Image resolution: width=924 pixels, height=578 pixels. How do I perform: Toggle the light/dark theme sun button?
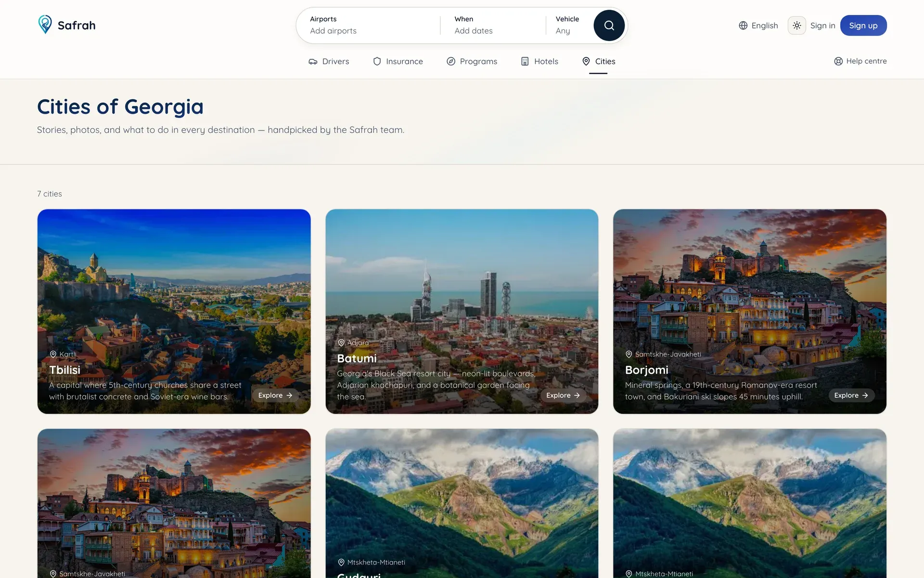(796, 26)
